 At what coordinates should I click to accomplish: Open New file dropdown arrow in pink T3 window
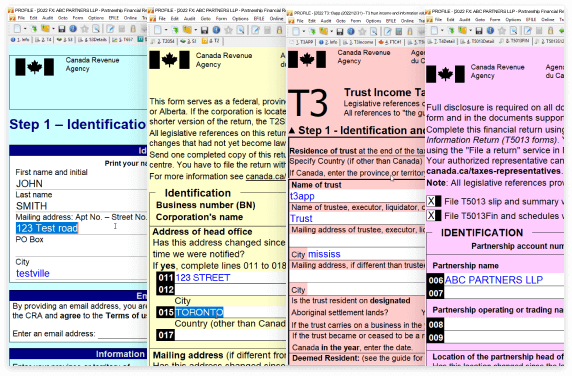(305, 32)
